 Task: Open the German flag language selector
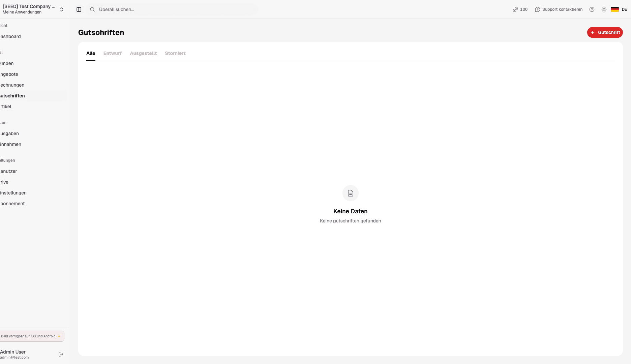619,9
